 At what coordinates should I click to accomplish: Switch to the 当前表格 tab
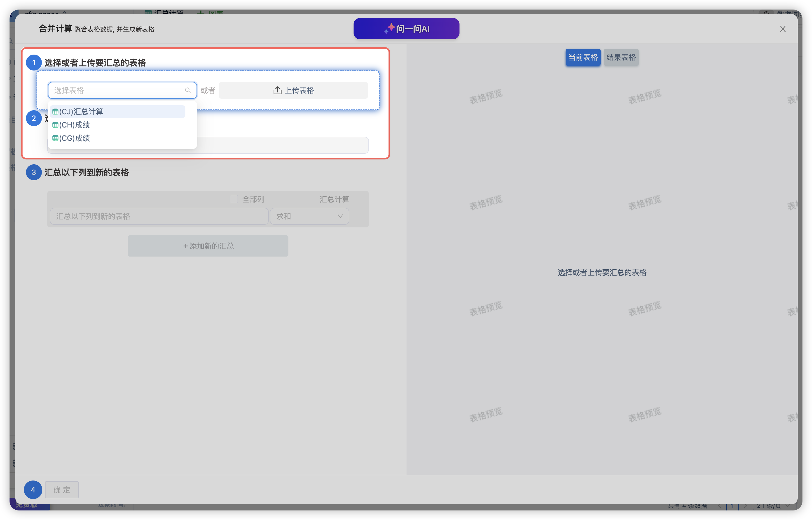[x=583, y=57]
